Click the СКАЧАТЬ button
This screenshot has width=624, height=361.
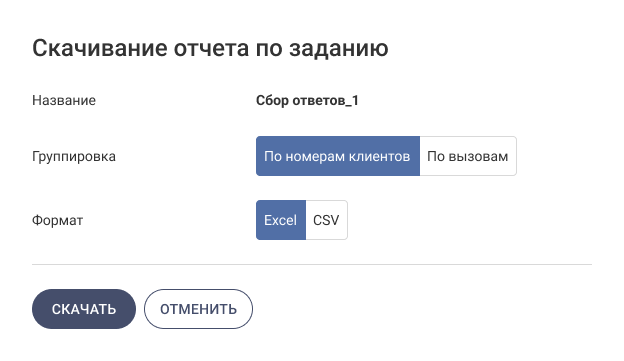[x=84, y=309]
